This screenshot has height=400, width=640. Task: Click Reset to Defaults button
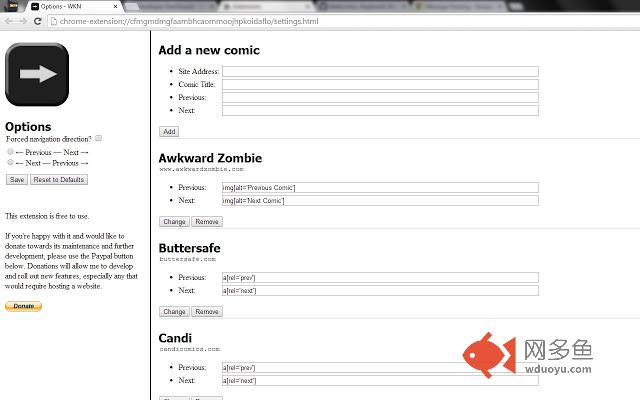[59, 180]
